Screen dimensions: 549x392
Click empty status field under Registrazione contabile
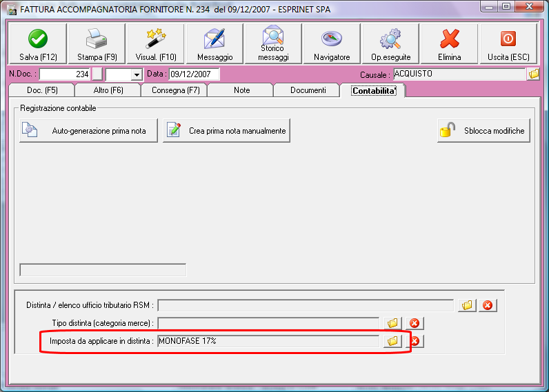point(103,270)
